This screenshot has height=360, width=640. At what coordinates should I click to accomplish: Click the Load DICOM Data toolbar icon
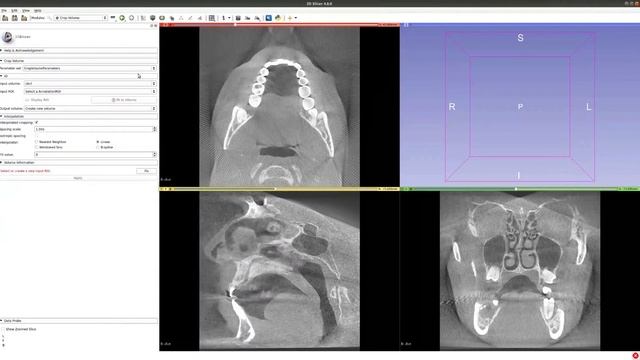coord(15,18)
